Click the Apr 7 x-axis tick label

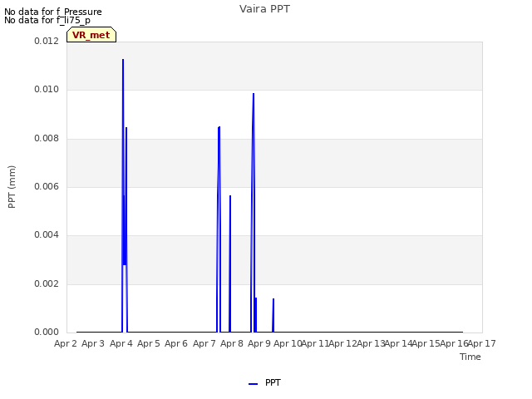coord(204,343)
